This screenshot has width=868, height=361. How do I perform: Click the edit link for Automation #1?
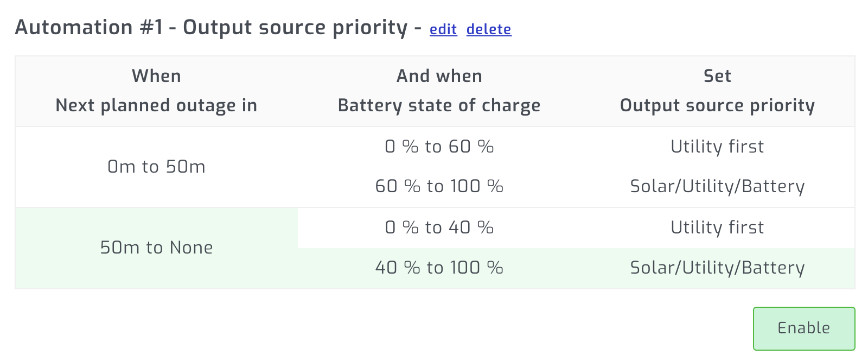pyautogui.click(x=443, y=29)
